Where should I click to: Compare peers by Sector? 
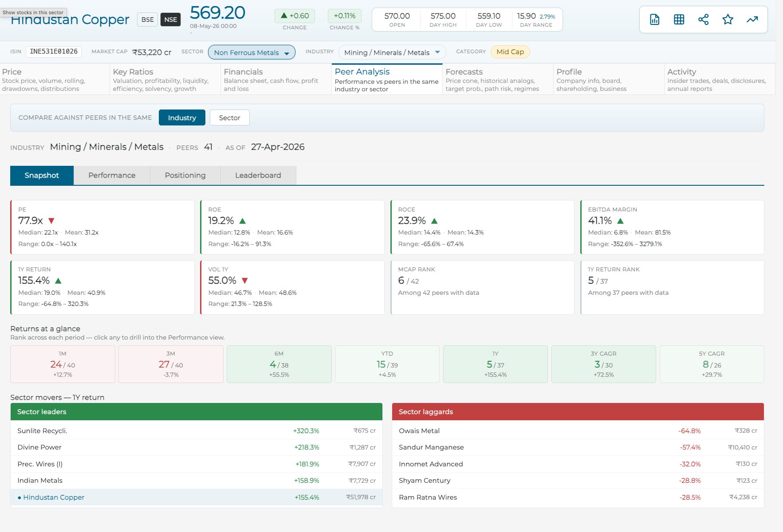click(229, 117)
